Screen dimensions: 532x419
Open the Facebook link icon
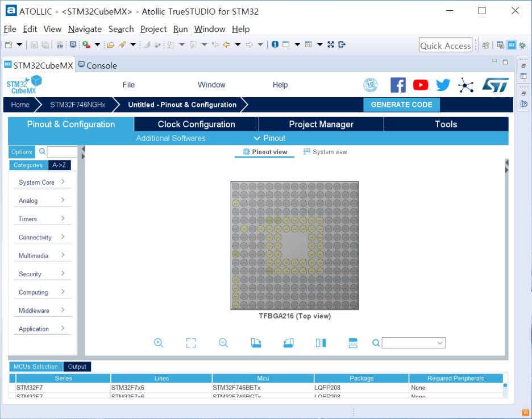(398, 85)
